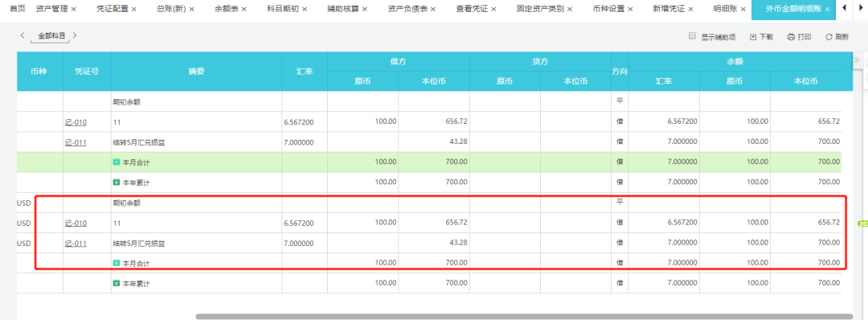Click the 汇率 column header
Screen dimensions: 868x320
click(305, 72)
